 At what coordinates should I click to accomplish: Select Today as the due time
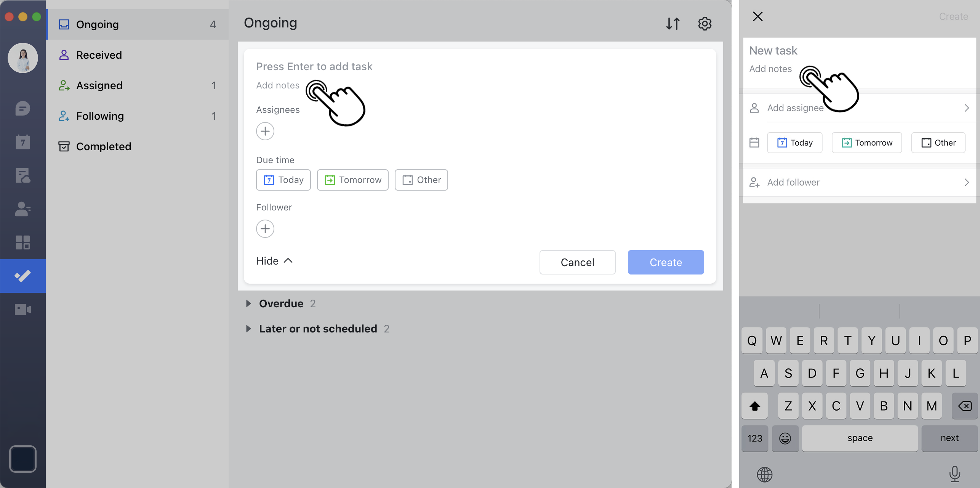click(x=283, y=180)
